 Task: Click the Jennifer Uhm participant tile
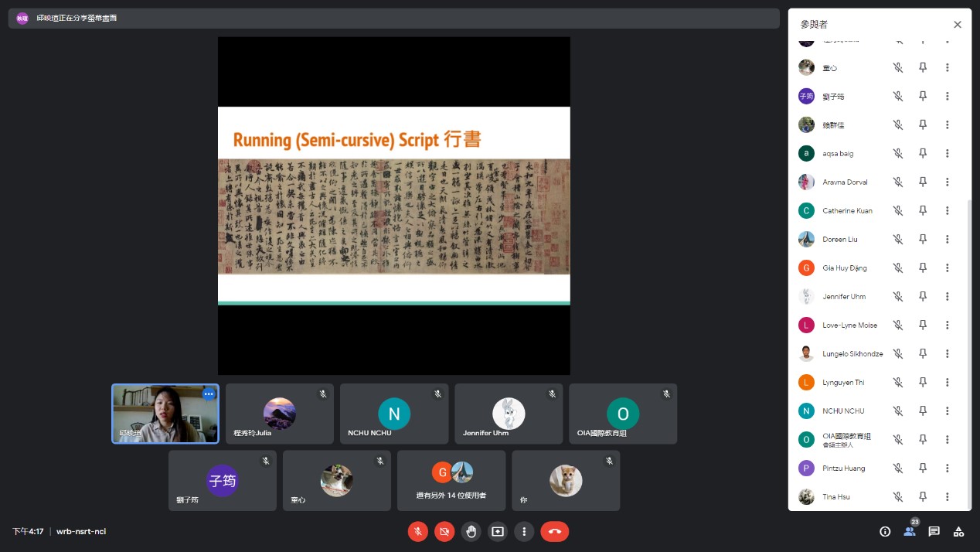[x=509, y=414]
